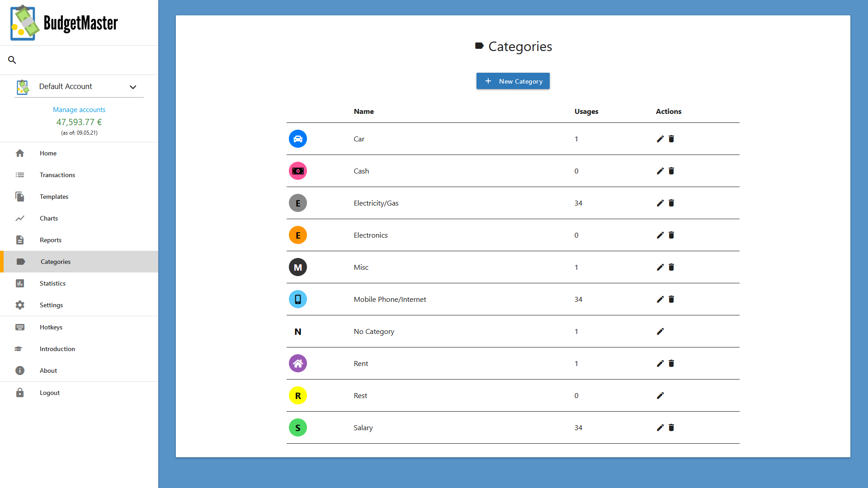Click the Usages column header

[x=586, y=111]
